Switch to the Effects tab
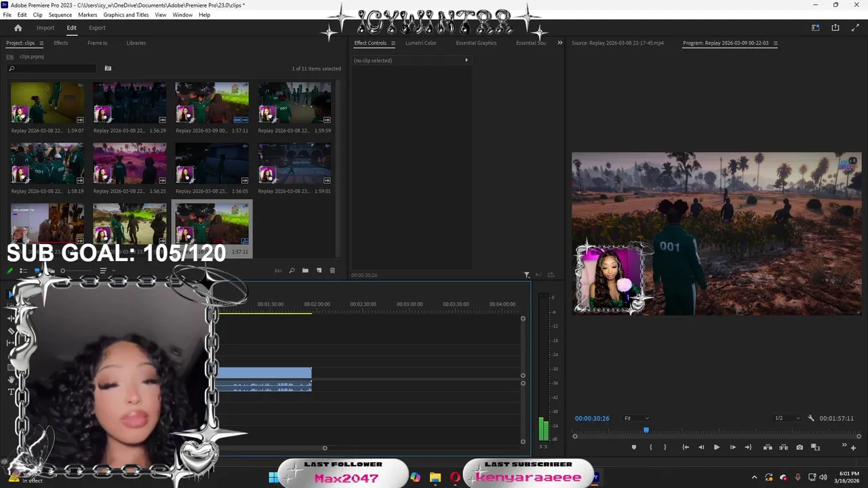Screen dimensions: 868x488 point(61,43)
